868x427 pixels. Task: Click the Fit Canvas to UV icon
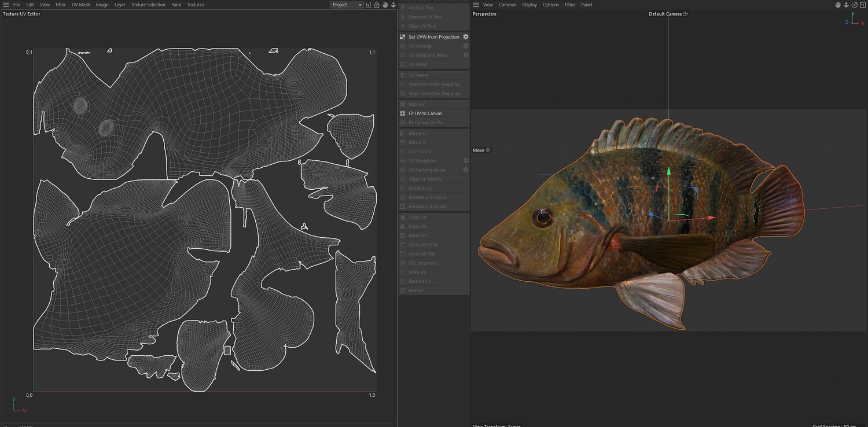[403, 123]
